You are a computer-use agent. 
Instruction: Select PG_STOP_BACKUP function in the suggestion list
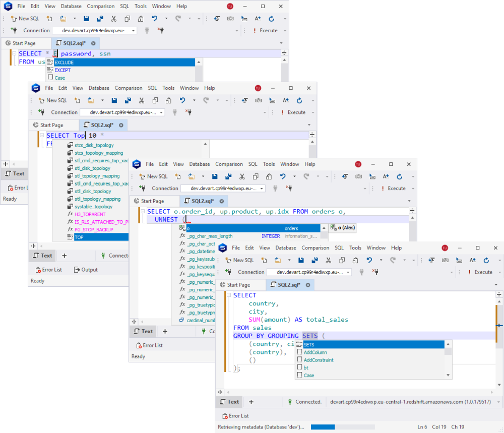[x=94, y=229]
